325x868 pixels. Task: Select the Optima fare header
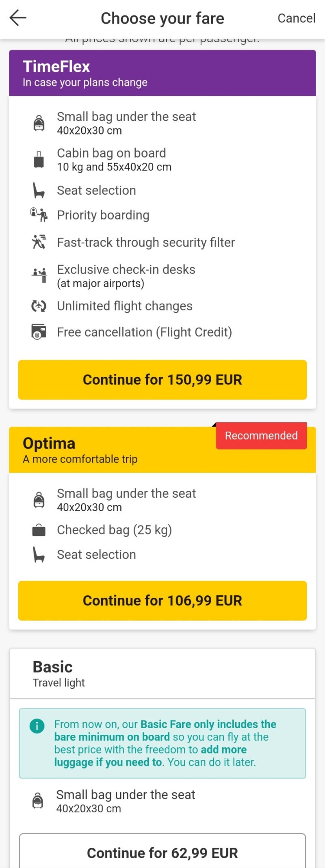click(x=162, y=450)
